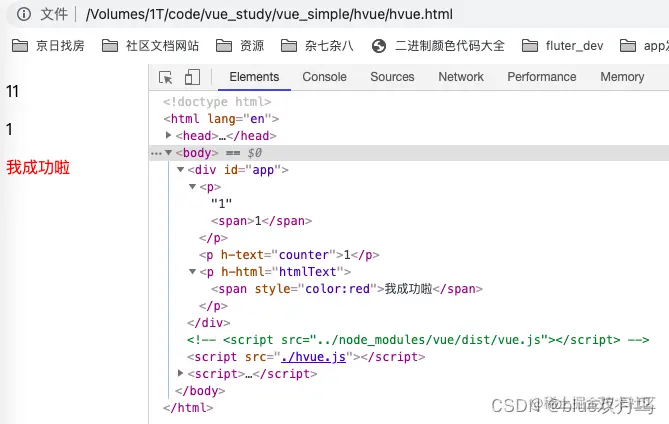Click the address bar file path
The height and width of the screenshot is (424, 669).
click(x=269, y=15)
